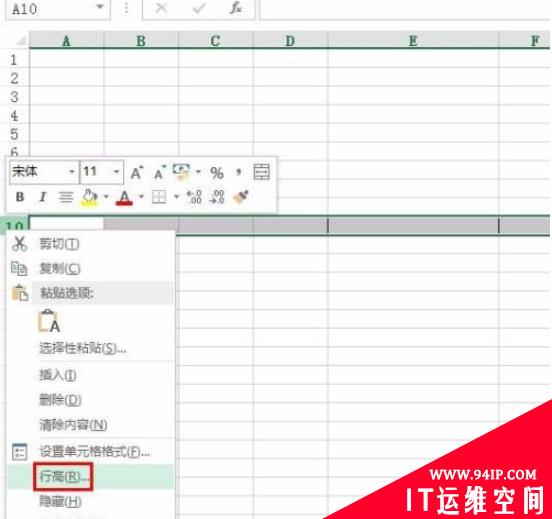Choose 剪切(T) in the context menu
This screenshot has height=519, width=552.
[x=59, y=244]
